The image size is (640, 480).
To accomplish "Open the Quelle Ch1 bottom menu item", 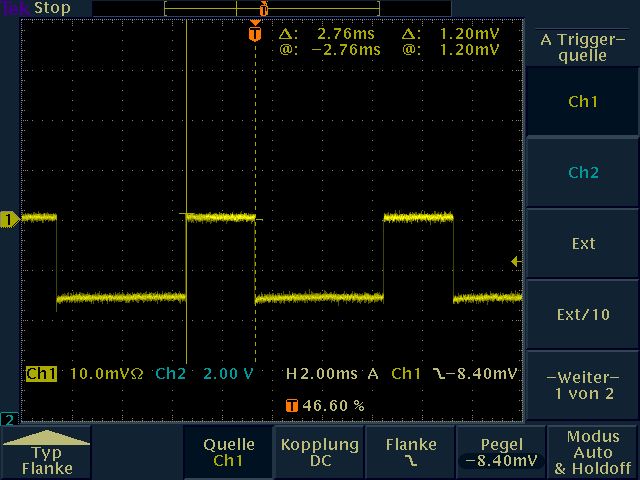I will pyautogui.click(x=229, y=453).
